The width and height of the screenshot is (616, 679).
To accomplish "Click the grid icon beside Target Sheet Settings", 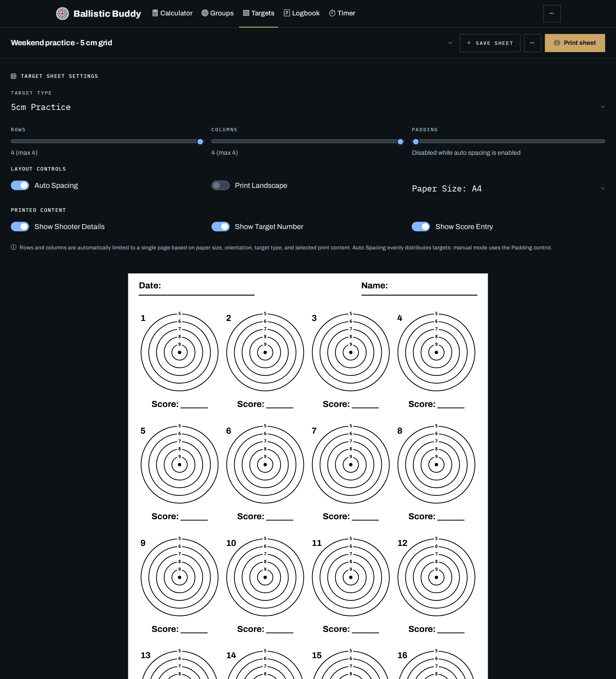I will pyautogui.click(x=14, y=76).
